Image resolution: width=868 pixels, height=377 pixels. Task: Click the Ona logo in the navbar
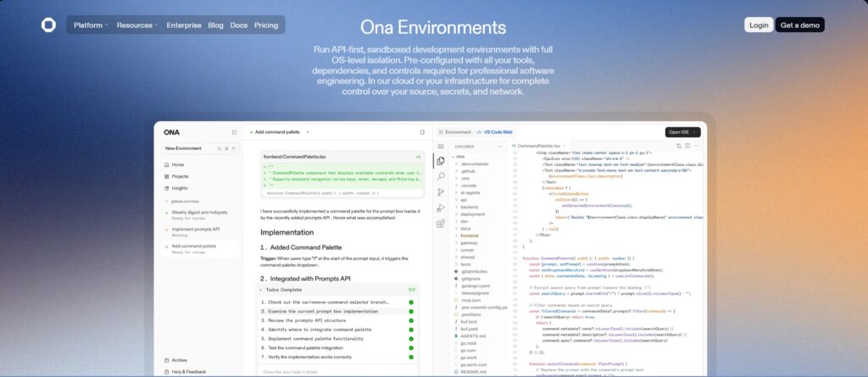(x=48, y=25)
